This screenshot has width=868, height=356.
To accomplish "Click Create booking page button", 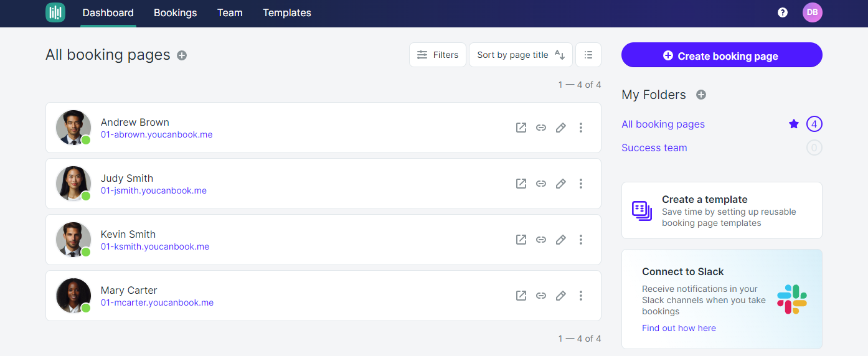I will click(722, 55).
